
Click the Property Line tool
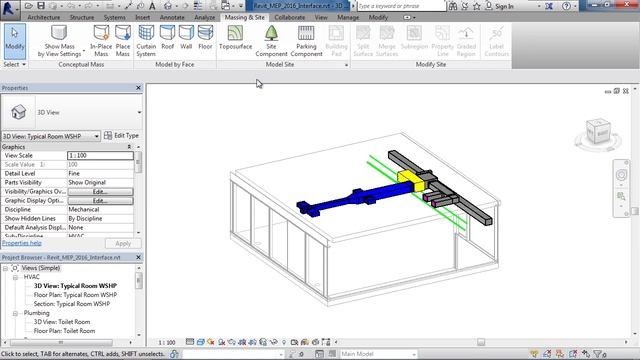(442, 41)
